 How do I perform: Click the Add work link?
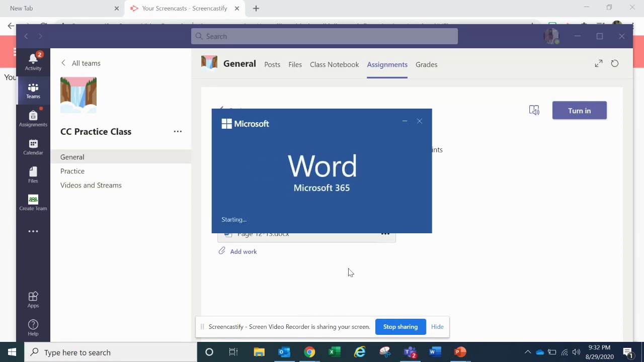(244, 251)
